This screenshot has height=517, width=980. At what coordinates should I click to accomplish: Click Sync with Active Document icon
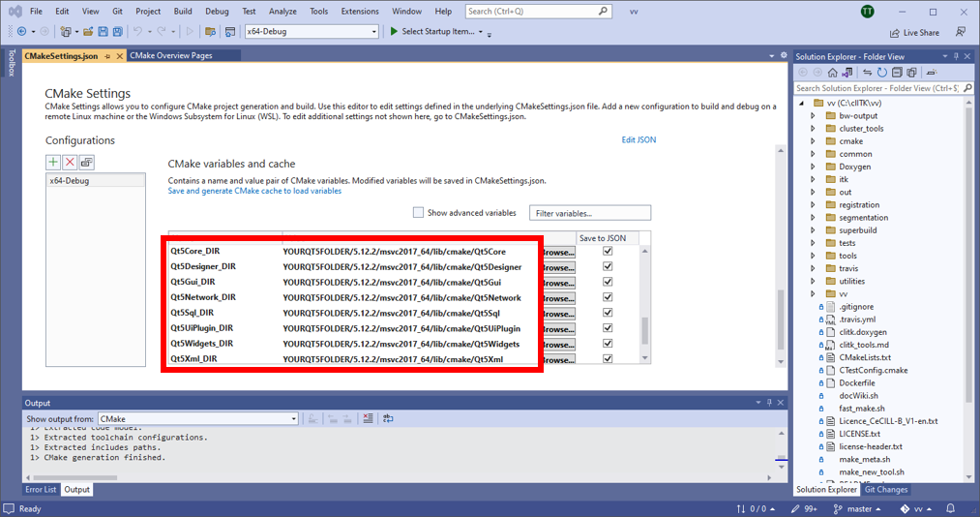[x=868, y=73]
